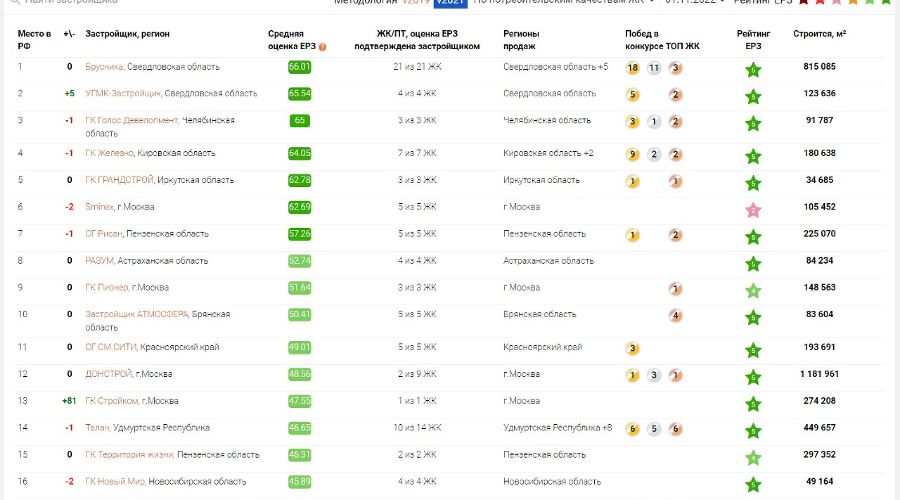Open the ГК Стройком developer link
This screenshot has width=900, height=500.
111,401
